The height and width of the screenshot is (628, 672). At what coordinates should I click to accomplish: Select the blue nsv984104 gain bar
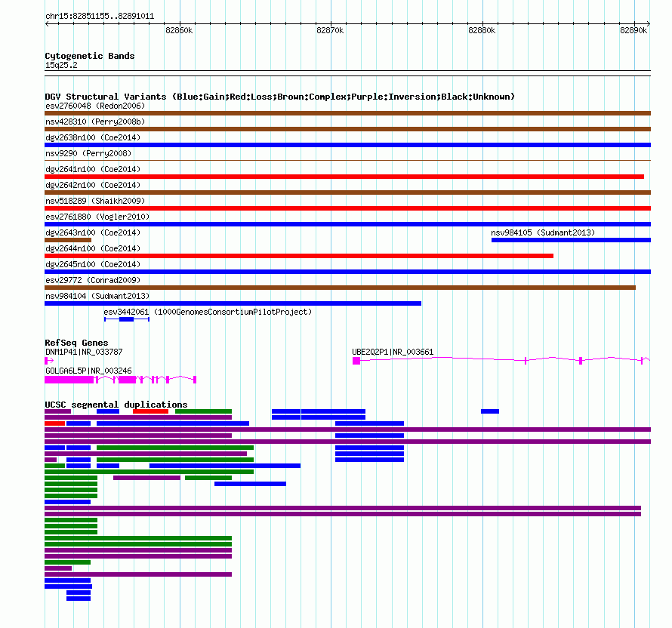pos(233,303)
